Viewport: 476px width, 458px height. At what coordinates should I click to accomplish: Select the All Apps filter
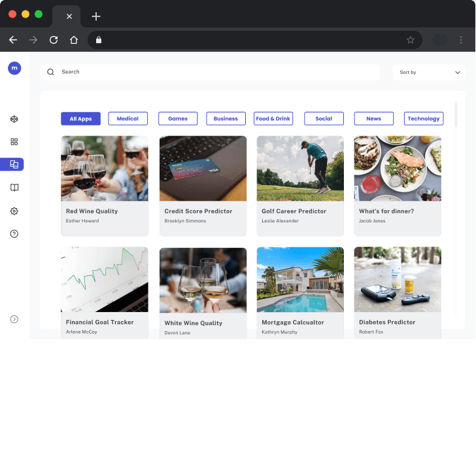click(81, 118)
